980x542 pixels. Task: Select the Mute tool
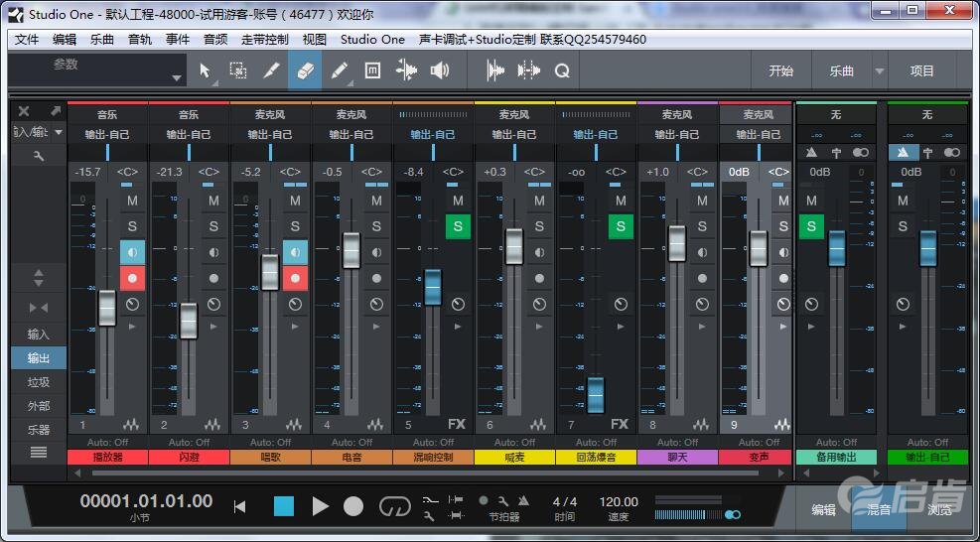pos(372,70)
